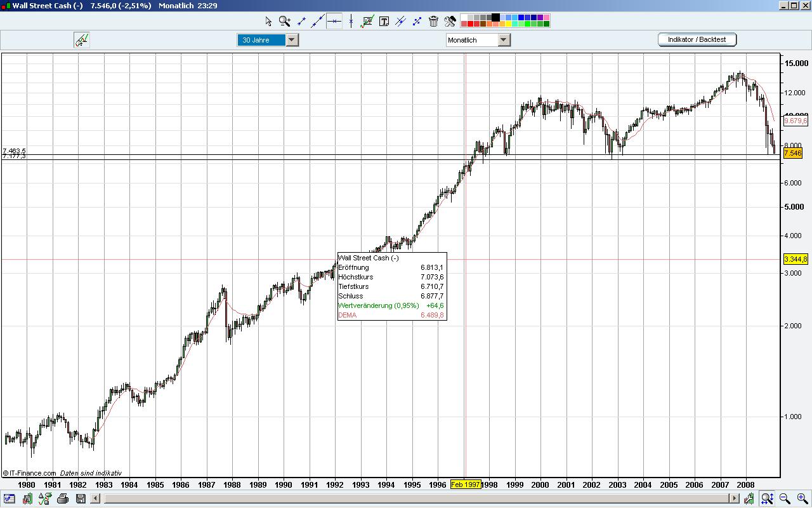Click the floppy disk save icon
The height and width of the screenshot is (508, 812).
click(x=81, y=499)
